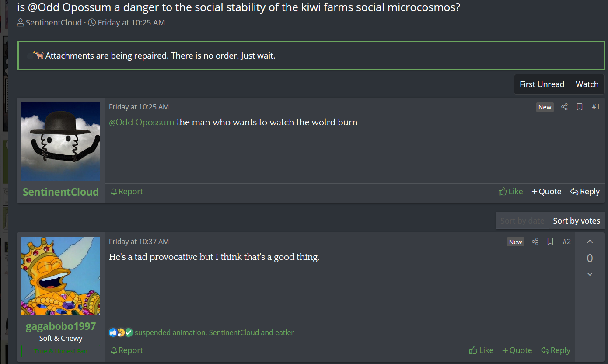This screenshot has width=608, height=364.
Task: Open reaction icons list on post #2
Action: pos(120,332)
